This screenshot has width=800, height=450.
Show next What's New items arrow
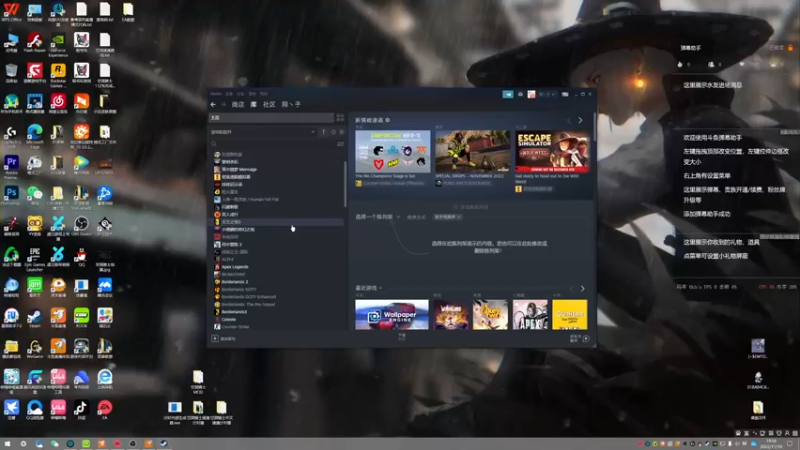tap(580, 120)
